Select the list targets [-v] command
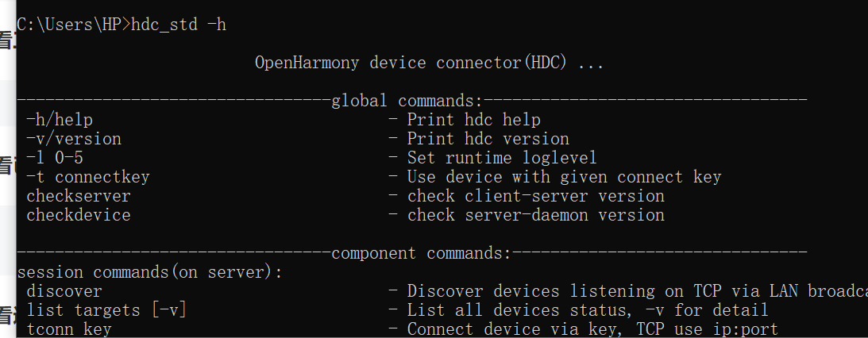868x338 pixels. click(107, 310)
